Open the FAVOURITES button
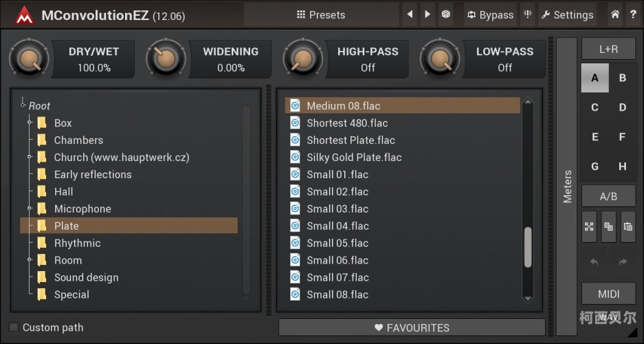This screenshot has height=344, width=644. tap(412, 327)
